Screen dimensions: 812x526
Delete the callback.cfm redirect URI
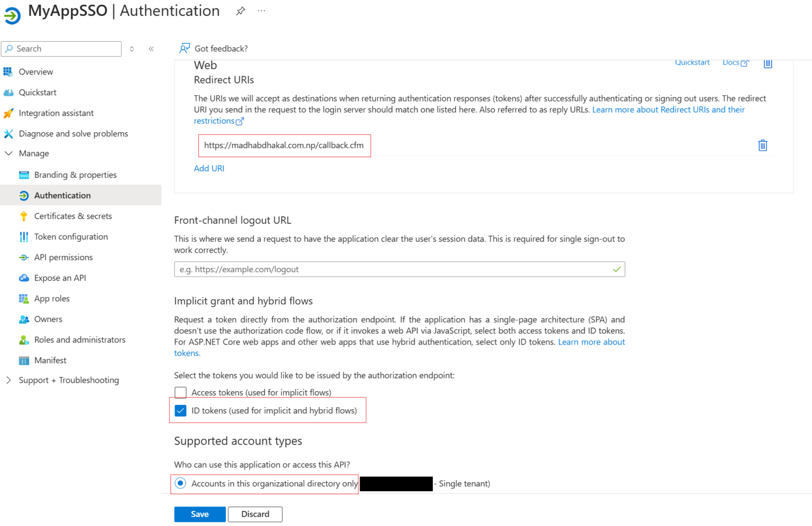pyautogui.click(x=762, y=145)
